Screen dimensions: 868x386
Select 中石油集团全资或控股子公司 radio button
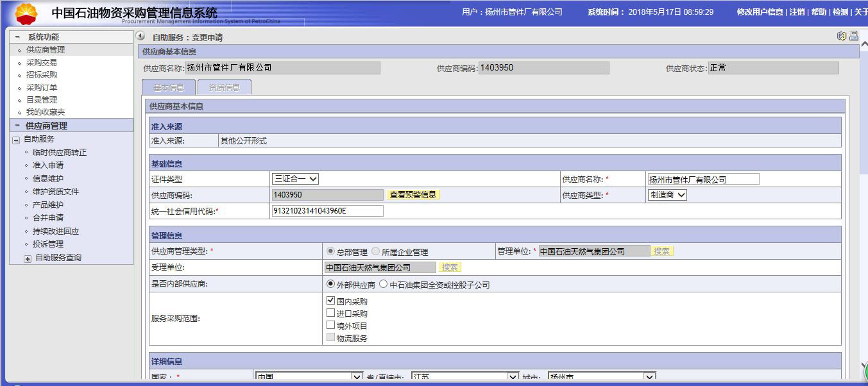coord(384,284)
